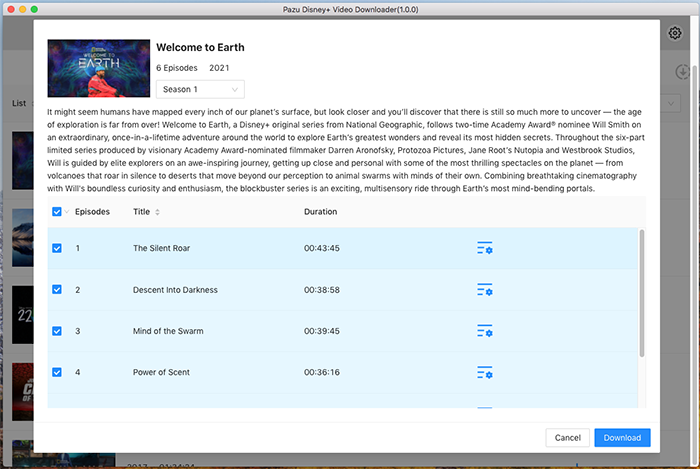700x469 pixels.
Task: Click the Duration column header
Action: tap(320, 212)
